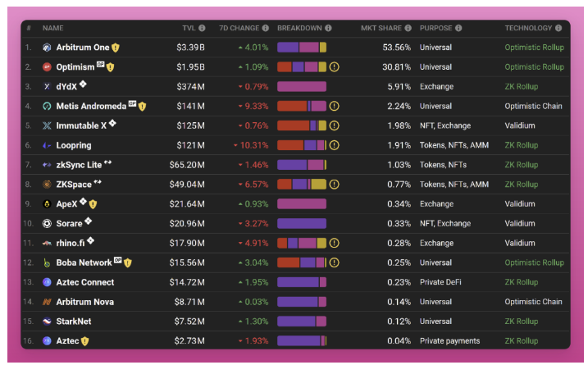Open the Arbitrum One project link
This screenshot has height=365, width=588.
(x=83, y=48)
